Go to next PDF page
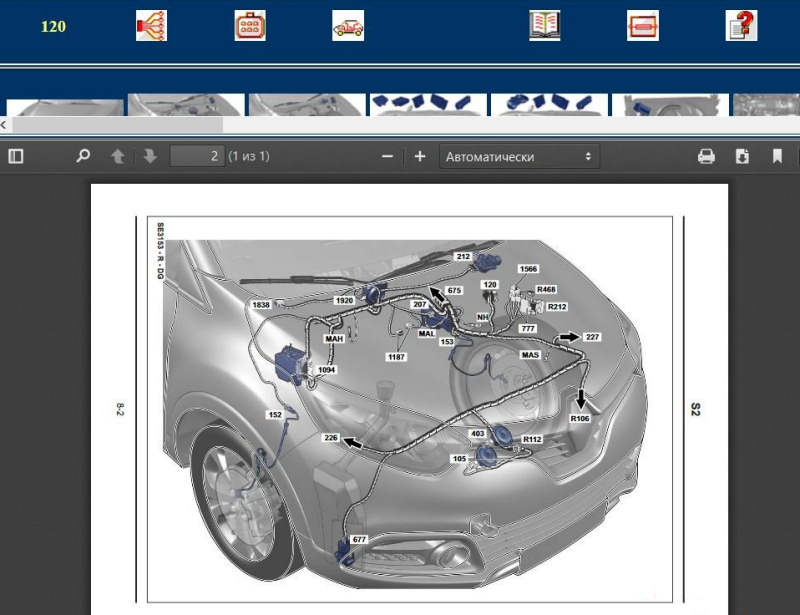800x615 pixels. click(x=150, y=156)
